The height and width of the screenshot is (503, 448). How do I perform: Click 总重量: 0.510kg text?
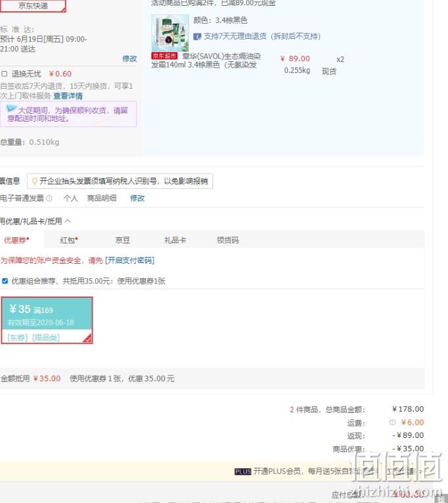coord(30,142)
